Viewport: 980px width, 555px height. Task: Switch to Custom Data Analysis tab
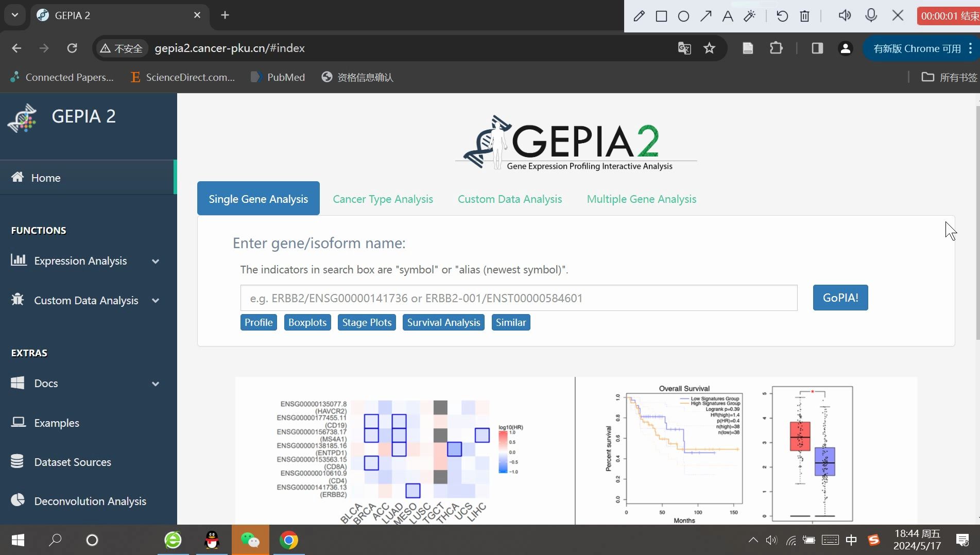[x=510, y=199]
